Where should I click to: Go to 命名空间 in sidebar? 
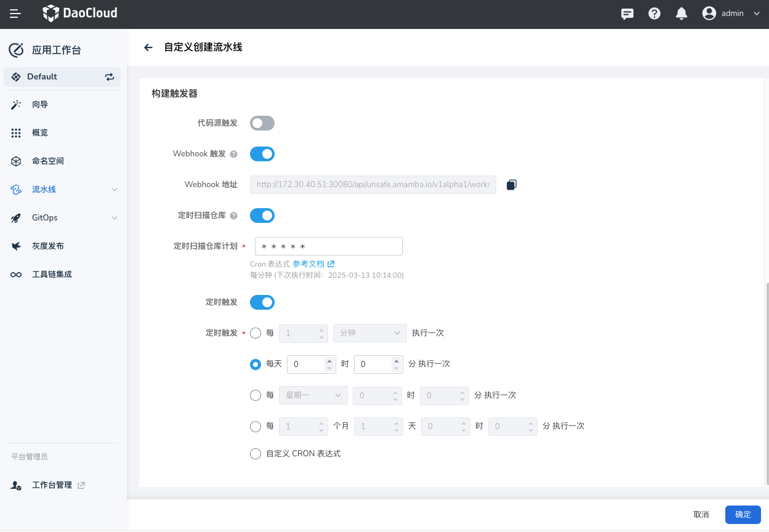click(48, 161)
